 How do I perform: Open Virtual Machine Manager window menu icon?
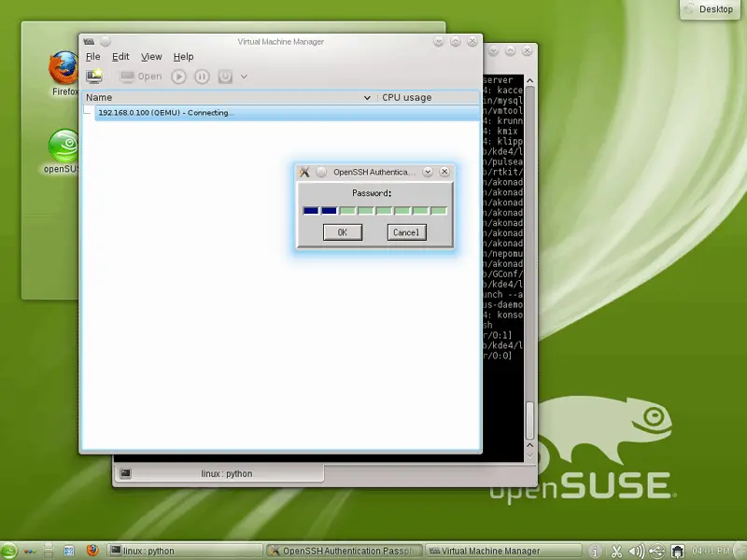click(x=89, y=41)
